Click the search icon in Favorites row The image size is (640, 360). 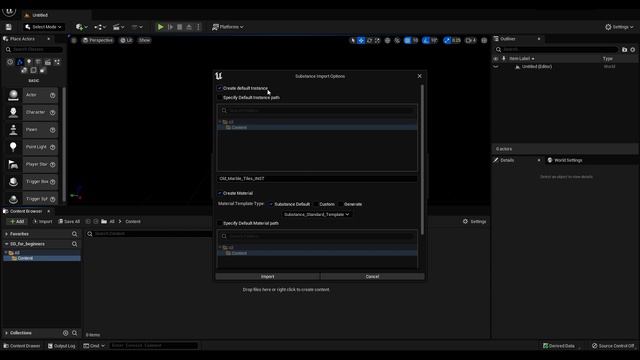(x=74, y=234)
